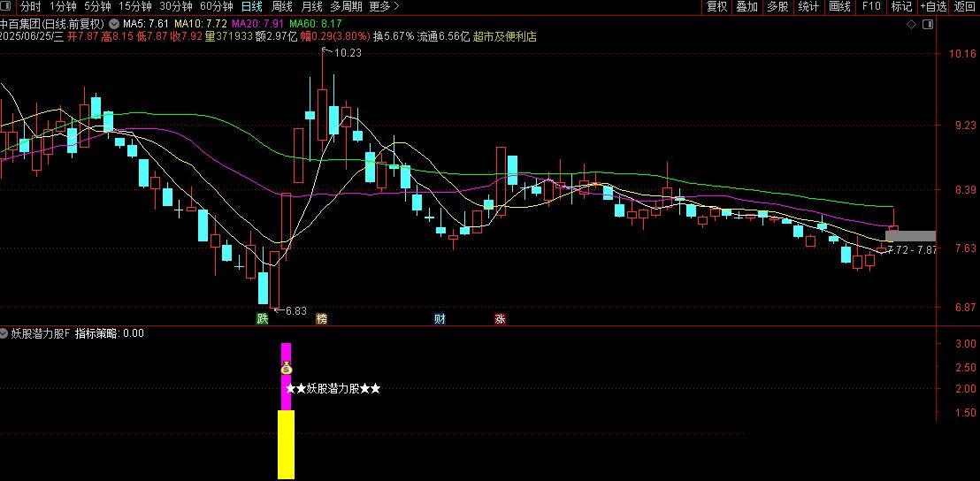Select the 周线 weekly period tab
Screen dimensions: 980x481
point(283,7)
